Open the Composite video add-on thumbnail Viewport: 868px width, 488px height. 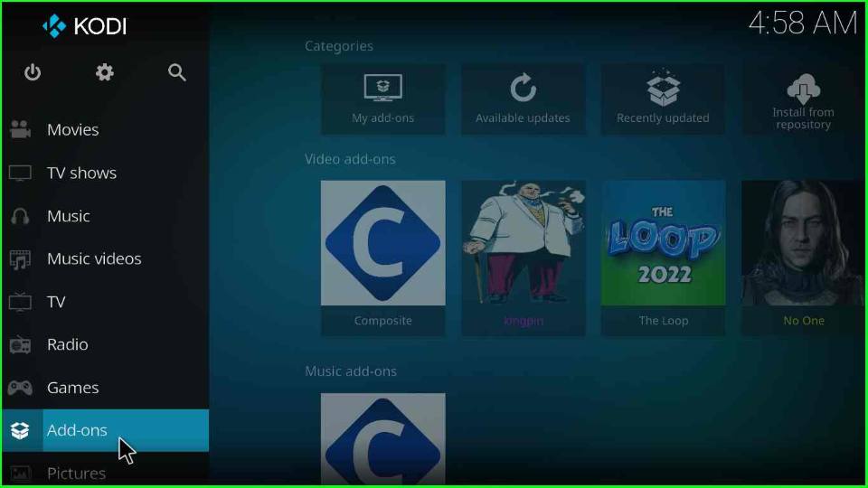pos(383,243)
